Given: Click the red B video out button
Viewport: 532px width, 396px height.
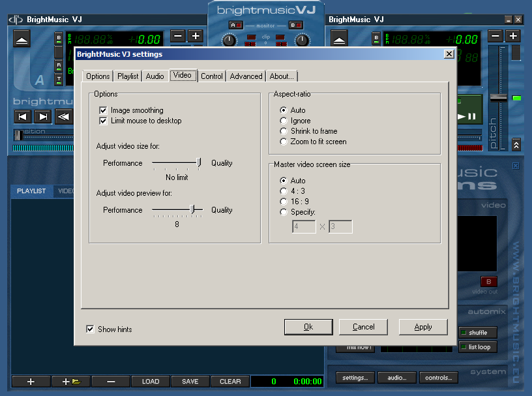Looking at the screenshot, I should coord(488,282).
